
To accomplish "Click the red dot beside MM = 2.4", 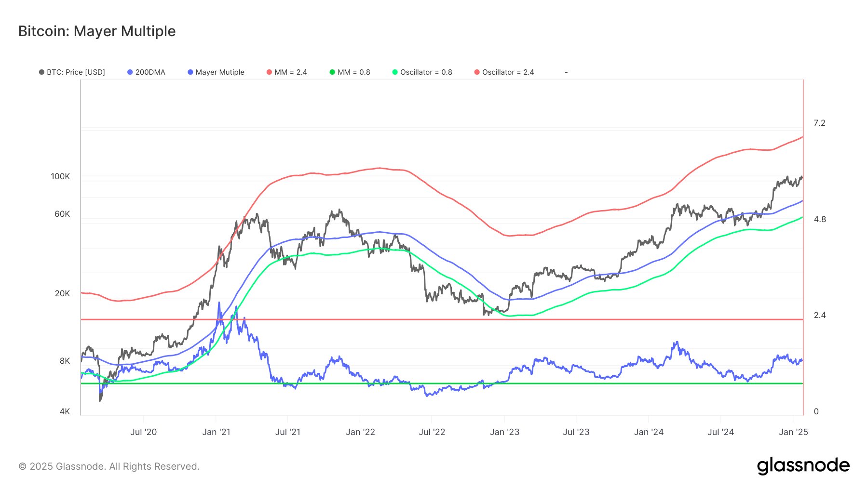I will pyautogui.click(x=269, y=72).
